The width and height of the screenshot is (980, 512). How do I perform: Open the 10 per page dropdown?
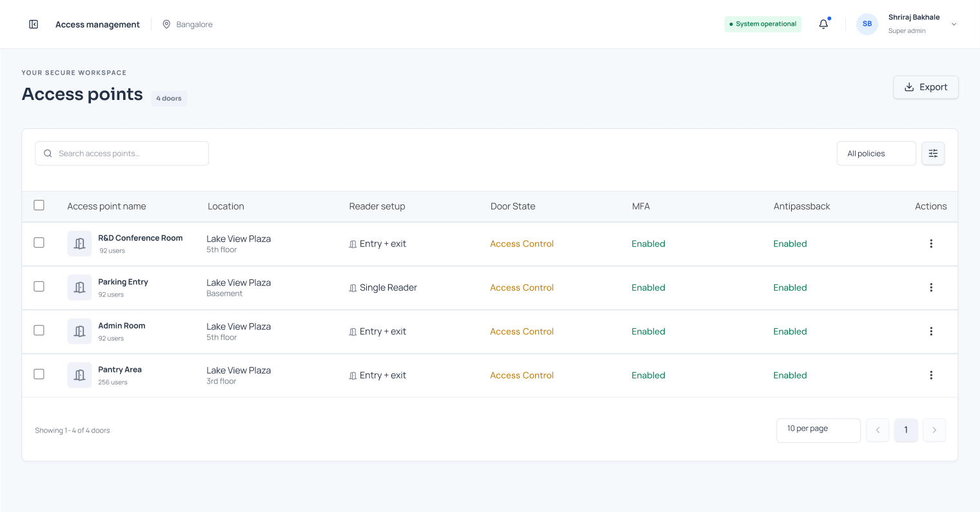point(818,430)
